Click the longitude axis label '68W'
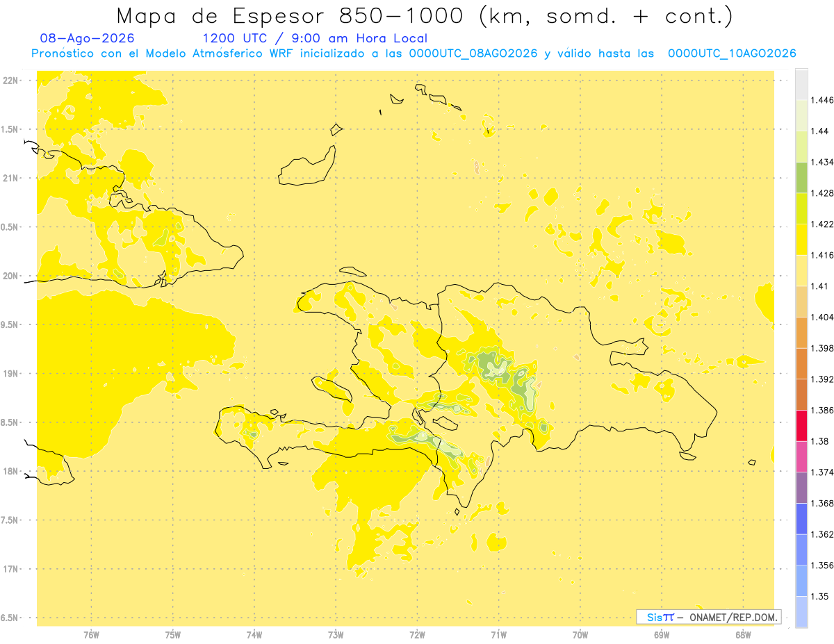834x644 pixels. [x=742, y=635]
